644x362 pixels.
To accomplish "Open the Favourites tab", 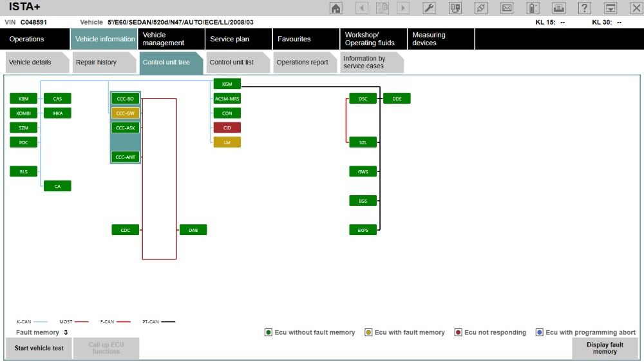I will click(x=306, y=39).
